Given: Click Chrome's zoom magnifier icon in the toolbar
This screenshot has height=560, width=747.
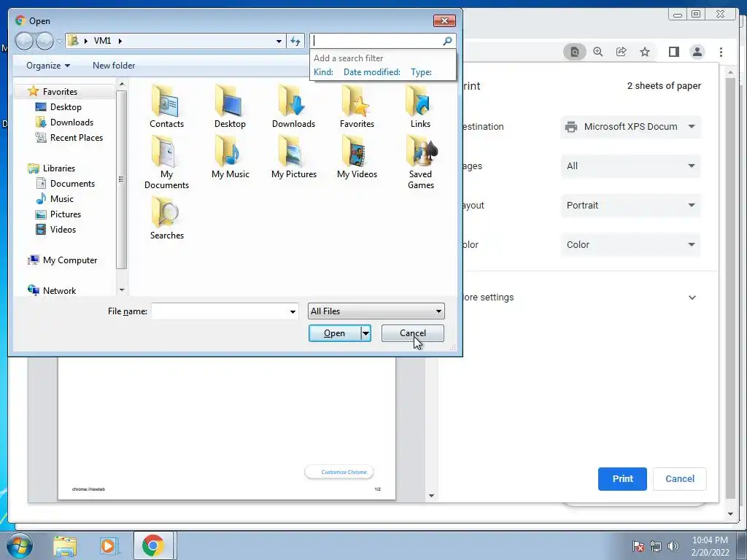Looking at the screenshot, I should [598, 52].
